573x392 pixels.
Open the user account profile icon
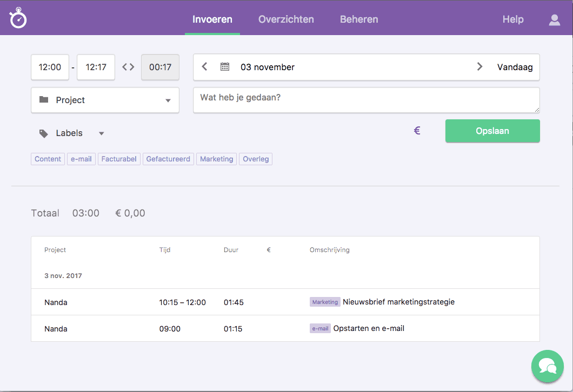point(555,20)
